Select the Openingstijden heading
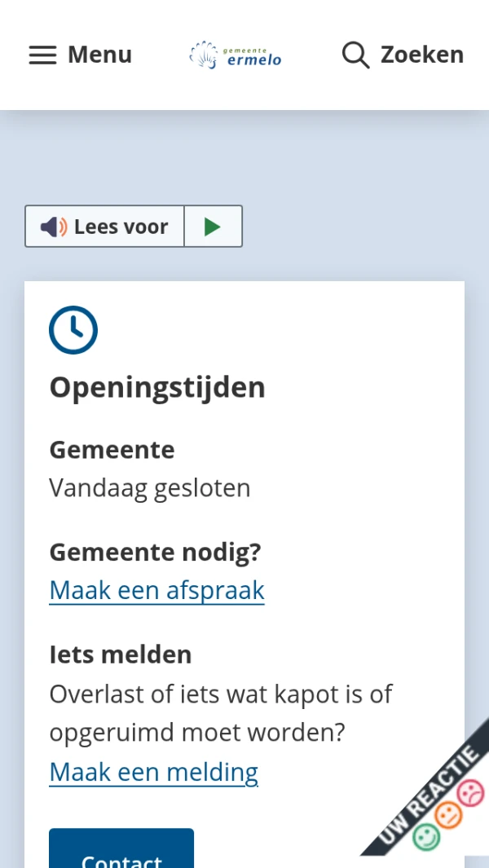The image size is (489, 868). [157, 387]
